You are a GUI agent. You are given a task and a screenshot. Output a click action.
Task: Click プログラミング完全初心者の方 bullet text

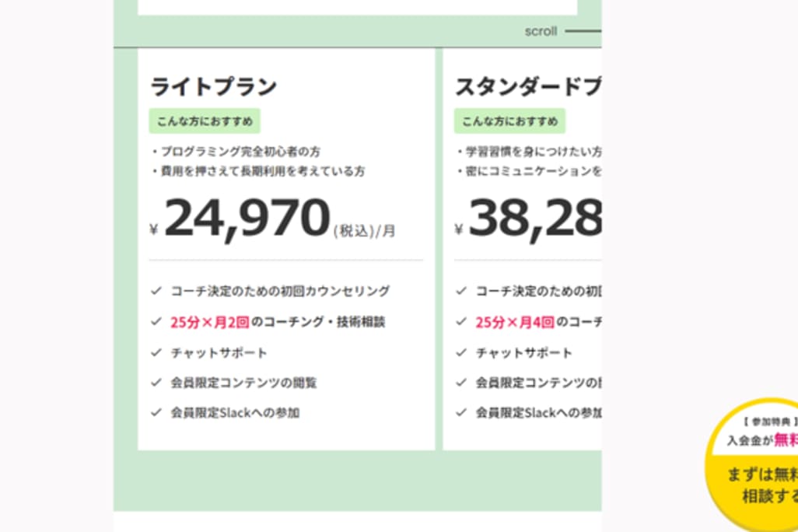[240, 151]
